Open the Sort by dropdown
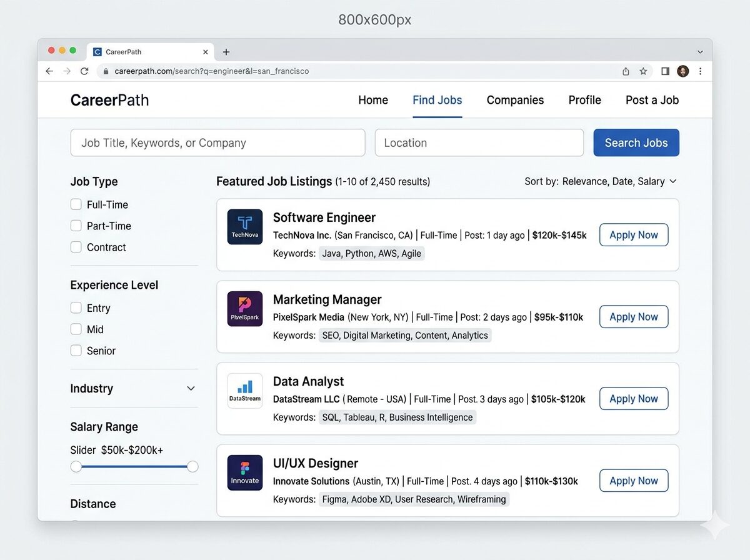This screenshot has height=560, width=750. click(x=601, y=181)
